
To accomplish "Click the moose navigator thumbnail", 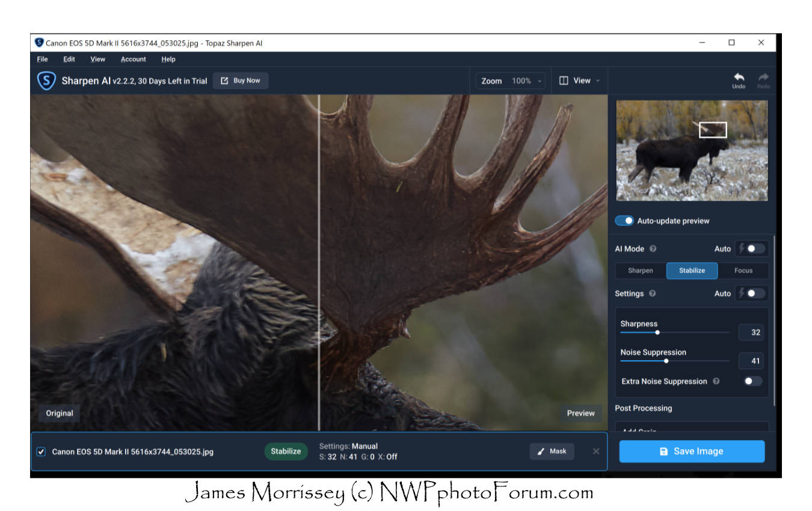I will (x=692, y=150).
